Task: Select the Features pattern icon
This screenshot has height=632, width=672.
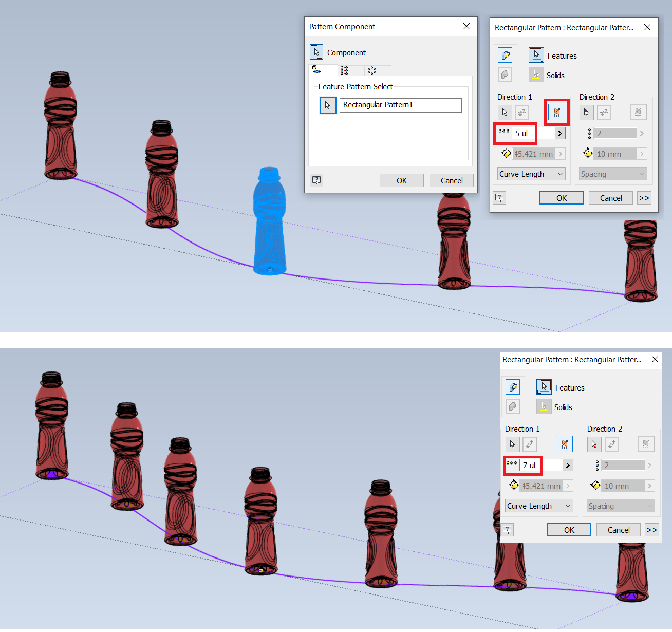Action: pos(536,55)
